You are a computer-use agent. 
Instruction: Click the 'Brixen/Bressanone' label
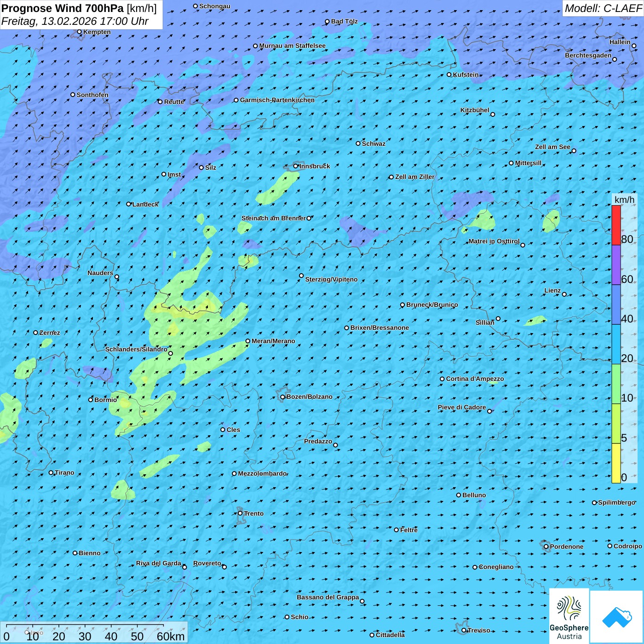click(379, 328)
